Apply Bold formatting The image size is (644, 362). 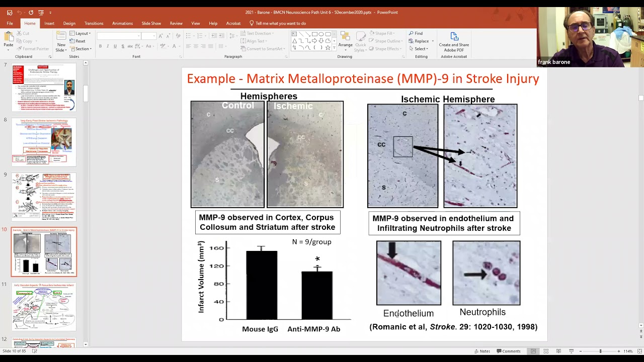pos(100,46)
